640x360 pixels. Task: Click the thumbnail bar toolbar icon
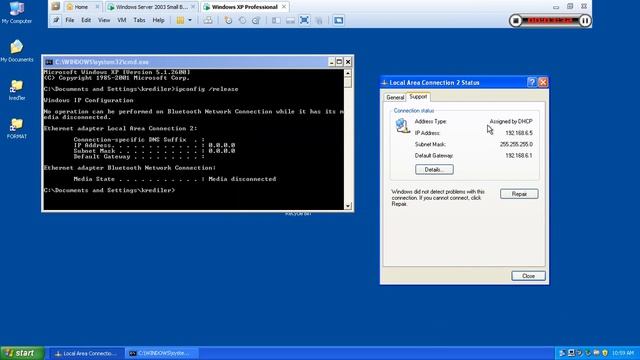(x=290, y=20)
